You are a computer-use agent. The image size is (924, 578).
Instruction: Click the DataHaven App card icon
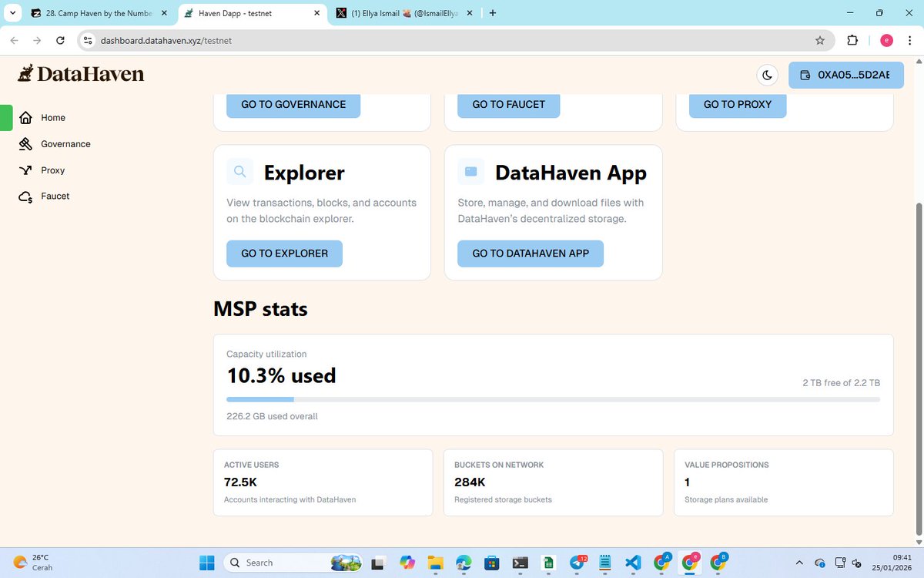470,172
